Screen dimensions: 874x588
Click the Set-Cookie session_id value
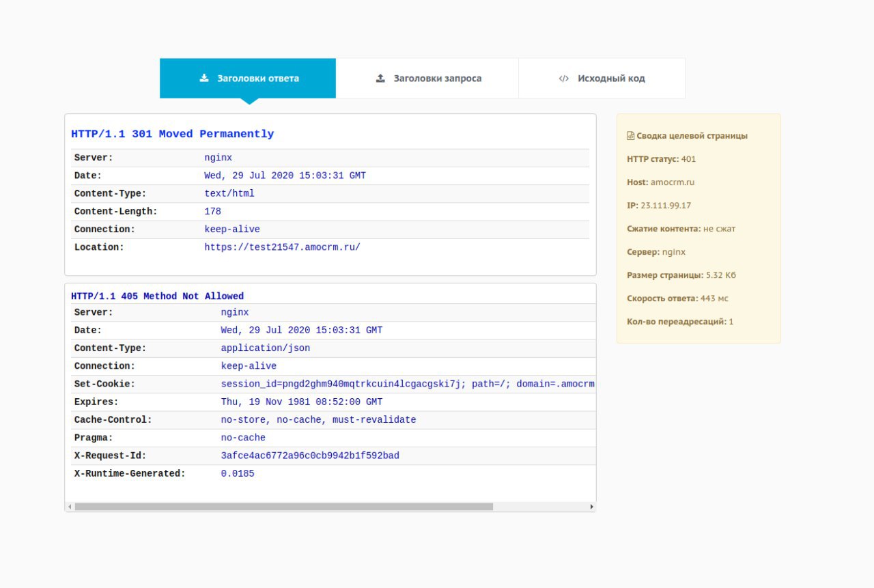[408, 384]
